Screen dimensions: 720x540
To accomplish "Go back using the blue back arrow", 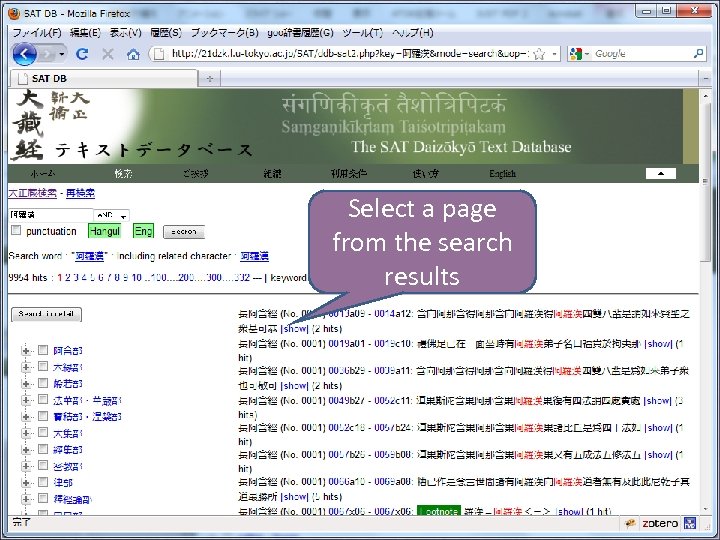I will pyautogui.click(x=24, y=54).
